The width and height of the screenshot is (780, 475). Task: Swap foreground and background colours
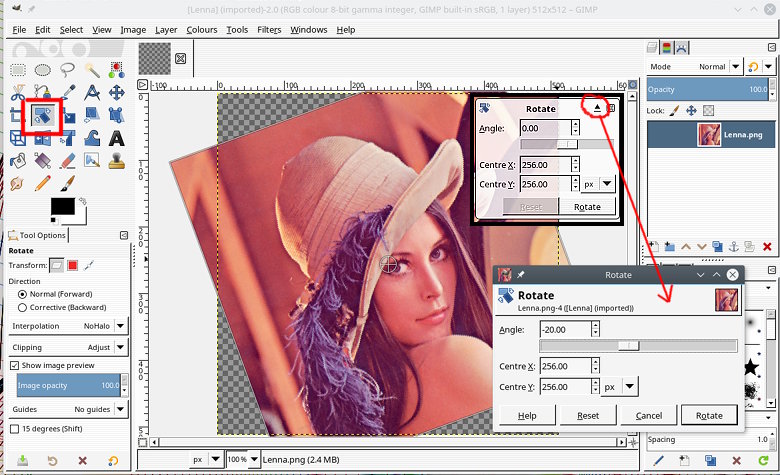(83, 201)
